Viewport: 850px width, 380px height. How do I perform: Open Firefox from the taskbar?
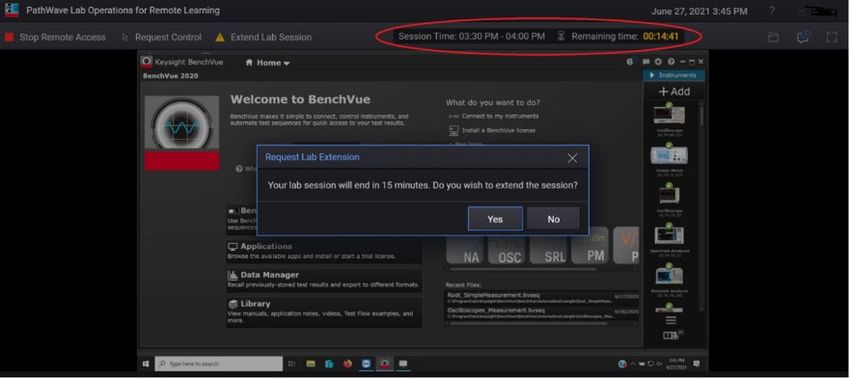pyautogui.click(x=347, y=364)
